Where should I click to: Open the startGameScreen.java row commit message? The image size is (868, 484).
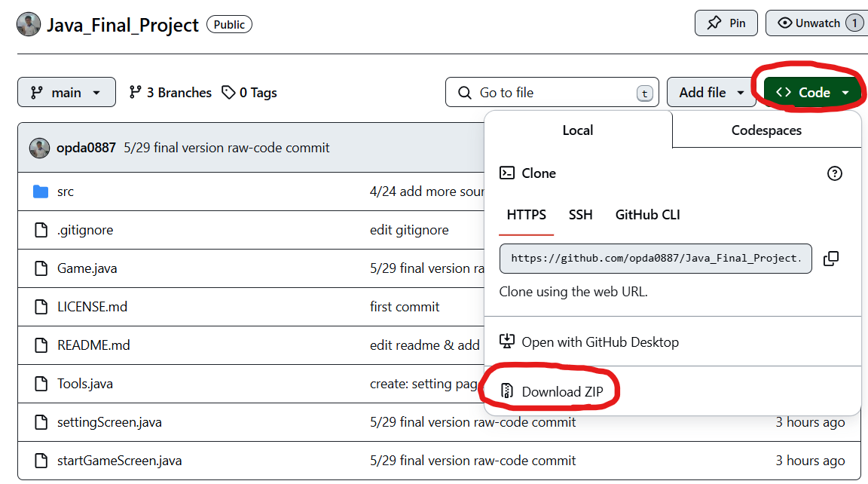pos(472,461)
